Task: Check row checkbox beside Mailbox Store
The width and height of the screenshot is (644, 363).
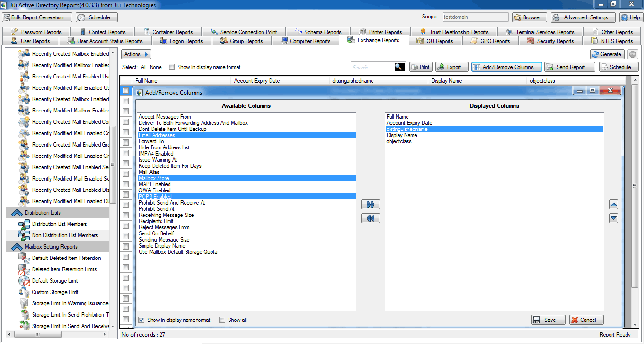Action: click(126, 173)
